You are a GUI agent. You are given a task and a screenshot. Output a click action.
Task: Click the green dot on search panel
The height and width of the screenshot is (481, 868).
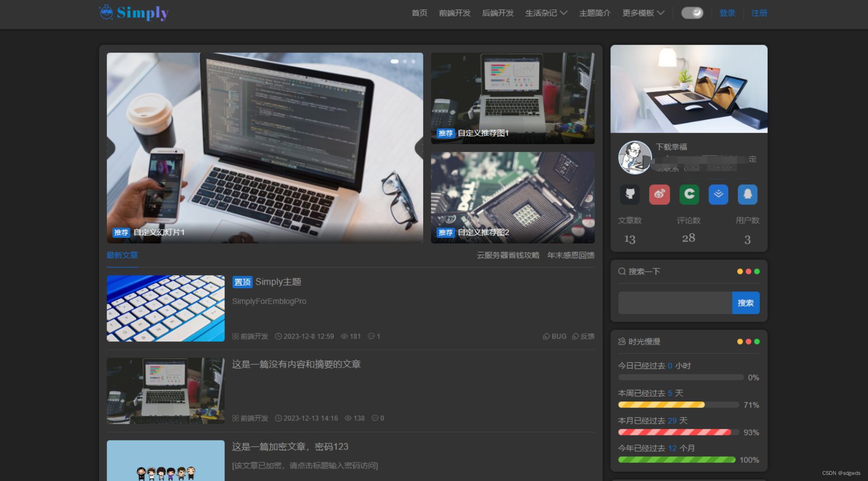[757, 271]
